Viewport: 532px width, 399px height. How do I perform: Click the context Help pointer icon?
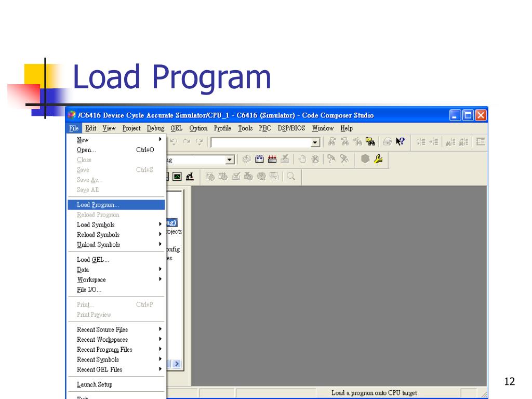[400, 141]
